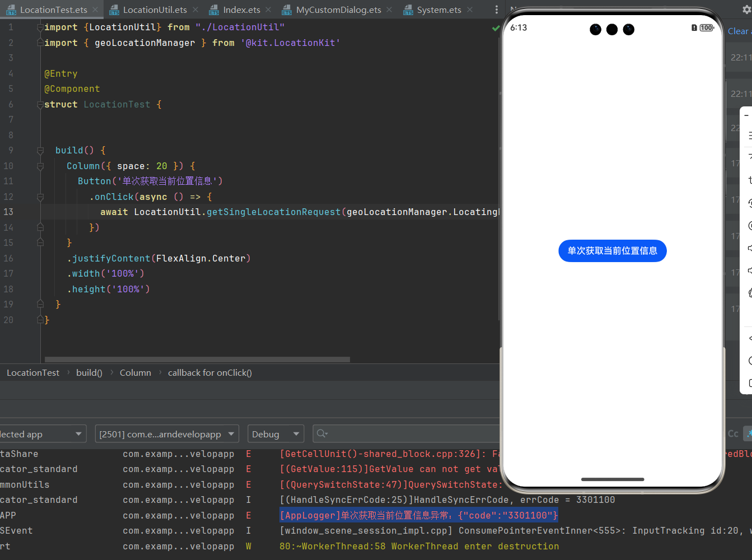Collapse the struct LocationTest fold marker

click(40, 104)
